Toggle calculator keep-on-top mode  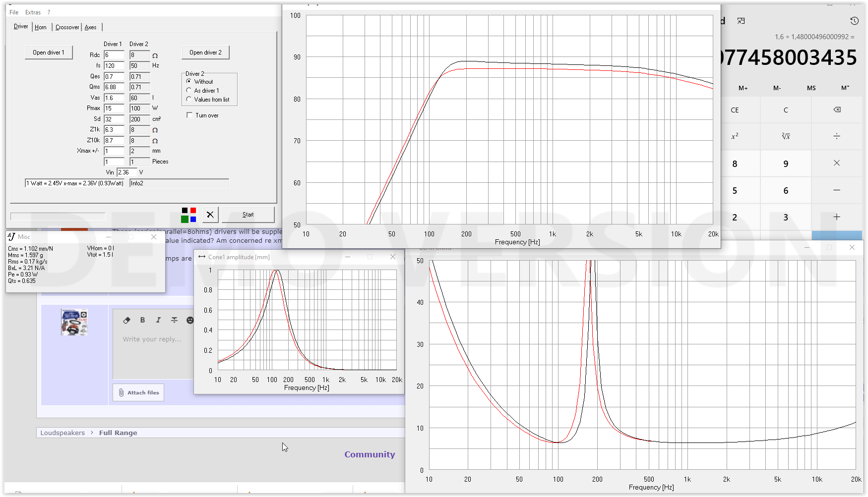click(741, 21)
